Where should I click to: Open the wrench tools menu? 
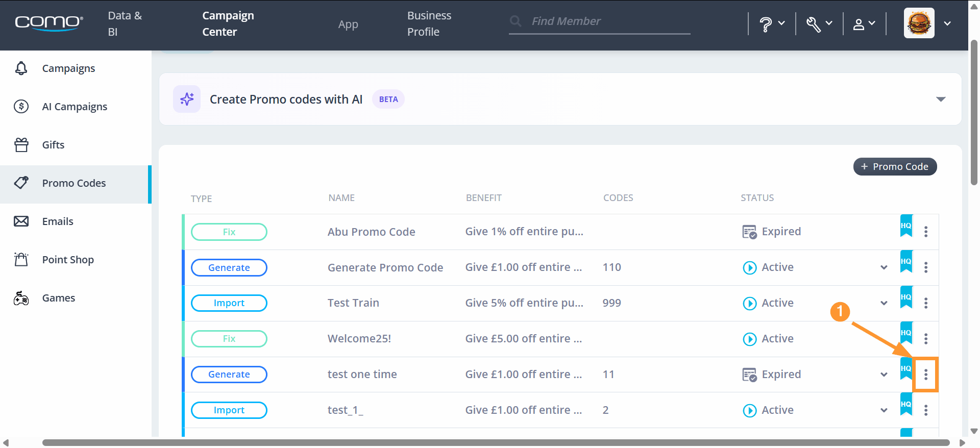click(x=819, y=23)
